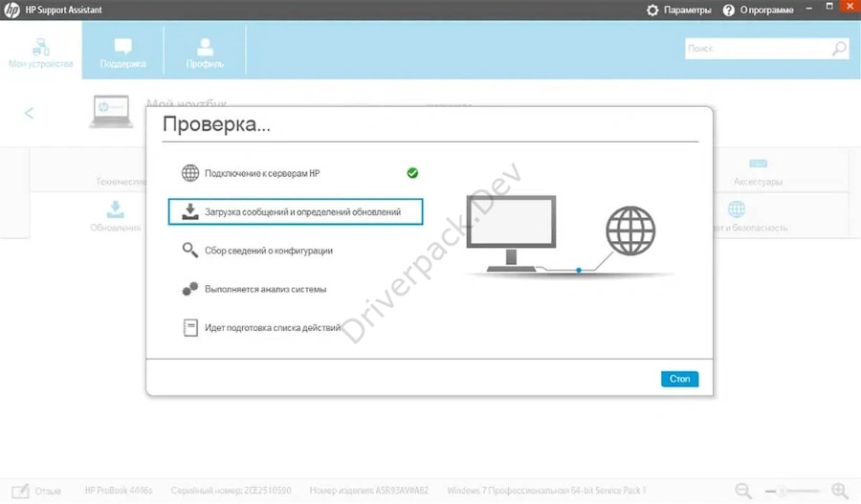This screenshot has width=861, height=504.
Task: Click the globe icon for HP servers
Action: (190, 173)
